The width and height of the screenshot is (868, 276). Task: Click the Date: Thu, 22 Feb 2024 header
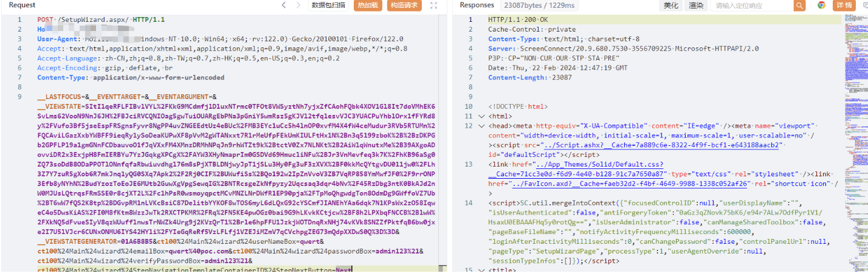pos(557,68)
